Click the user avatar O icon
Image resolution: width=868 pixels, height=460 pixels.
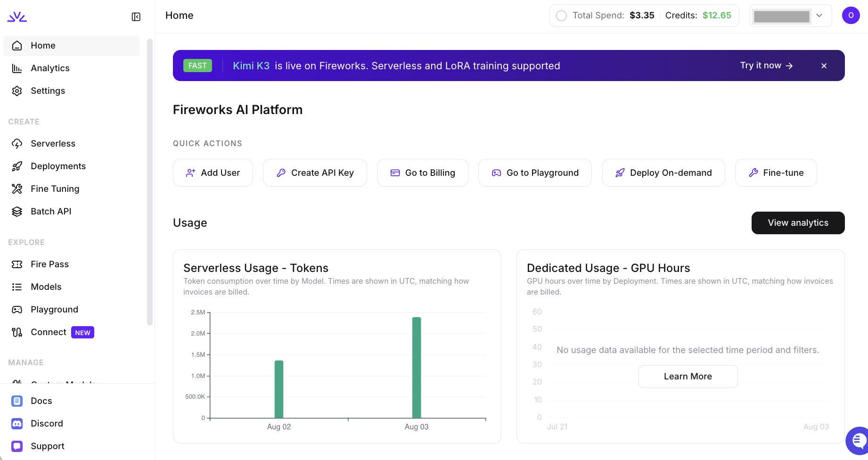point(851,16)
